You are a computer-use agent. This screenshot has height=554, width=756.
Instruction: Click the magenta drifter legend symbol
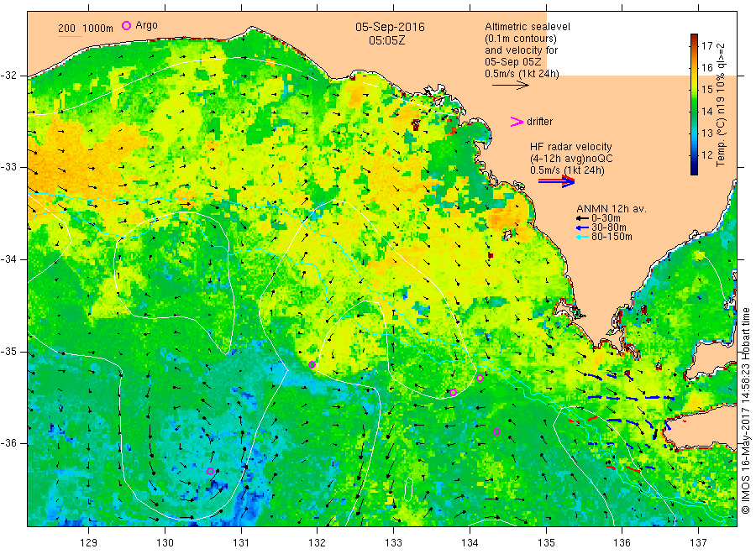[517, 122]
